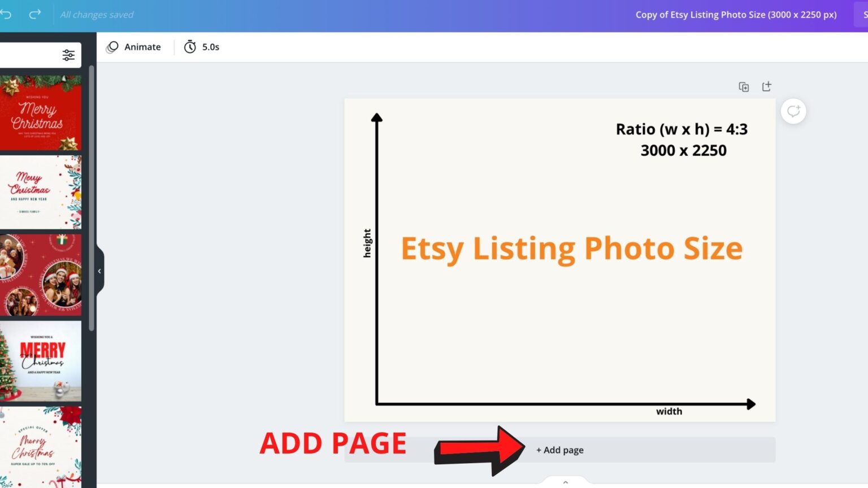Select the MERRY Christmas tree template
The width and height of the screenshot is (868, 488).
[x=41, y=361]
